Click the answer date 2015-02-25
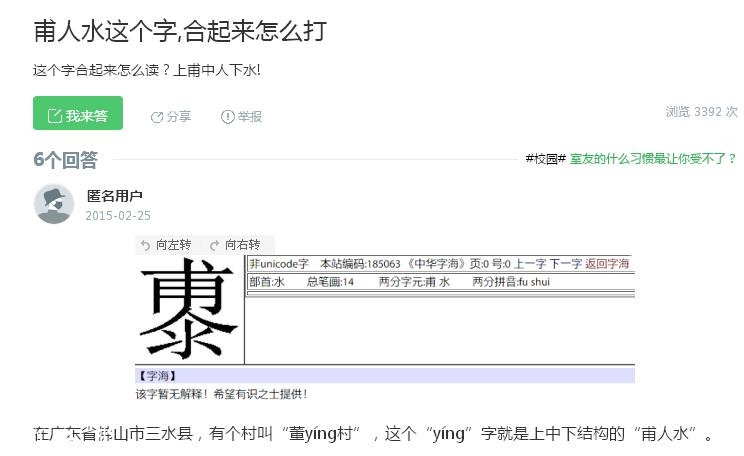744x456 pixels. tap(118, 216)
